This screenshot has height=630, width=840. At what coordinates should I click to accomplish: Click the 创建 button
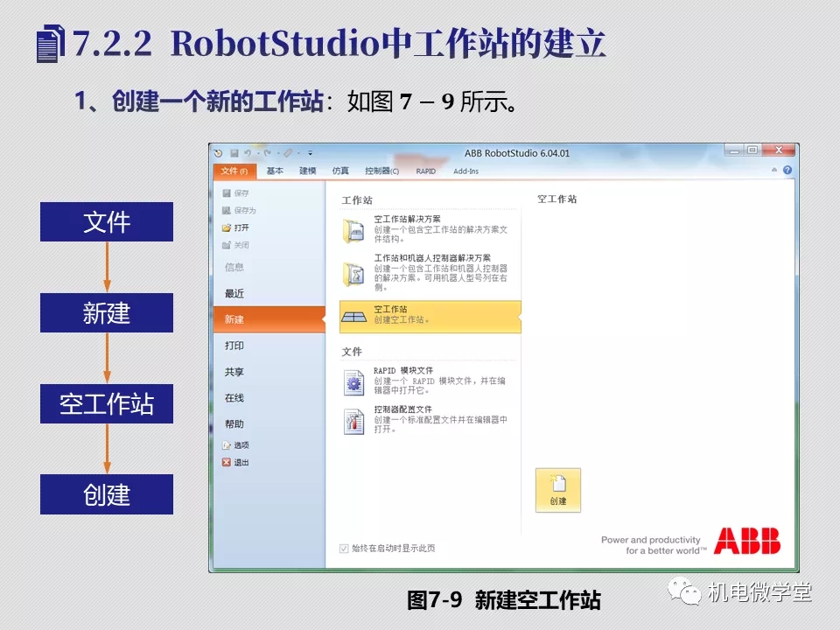[x=558, y=490]
